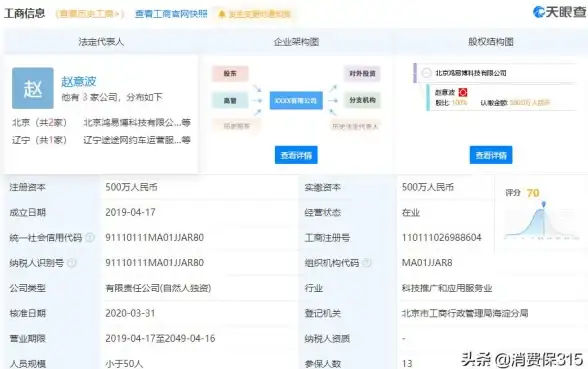Click the score marker on the 评分 chart
Image resolution: width=588 pixels, height=369 pixels.
pos(543,204)
